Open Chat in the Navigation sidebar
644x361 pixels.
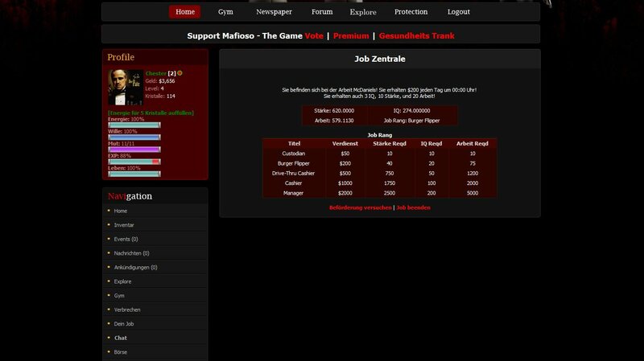(120, 338)
